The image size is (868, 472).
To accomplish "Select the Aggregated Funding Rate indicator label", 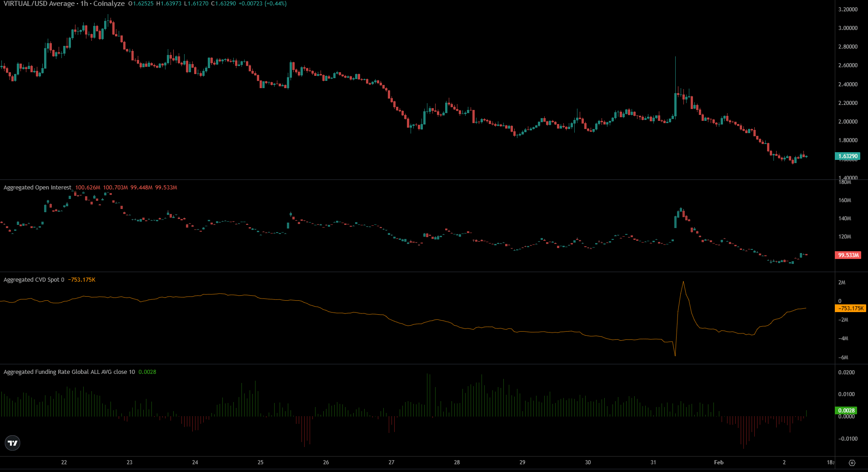I will [x=69, y=372].
